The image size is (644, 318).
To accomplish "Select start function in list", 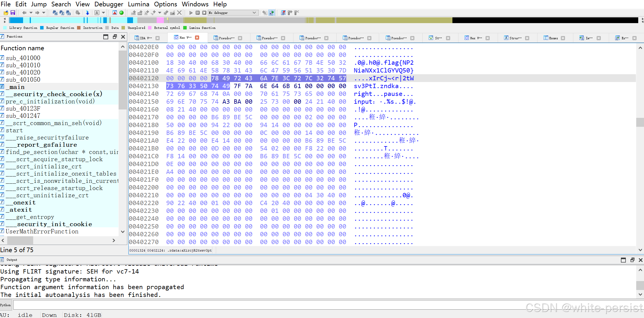I will click(x=14, y=130).
